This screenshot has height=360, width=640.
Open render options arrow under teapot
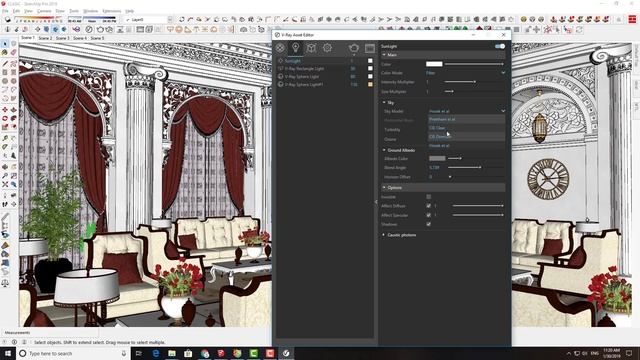(354, 55)
